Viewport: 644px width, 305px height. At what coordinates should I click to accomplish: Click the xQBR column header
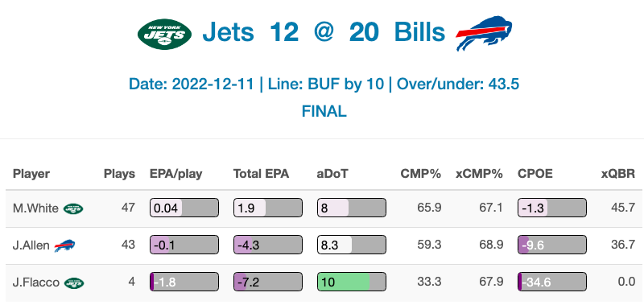click(x=618, y=174)
